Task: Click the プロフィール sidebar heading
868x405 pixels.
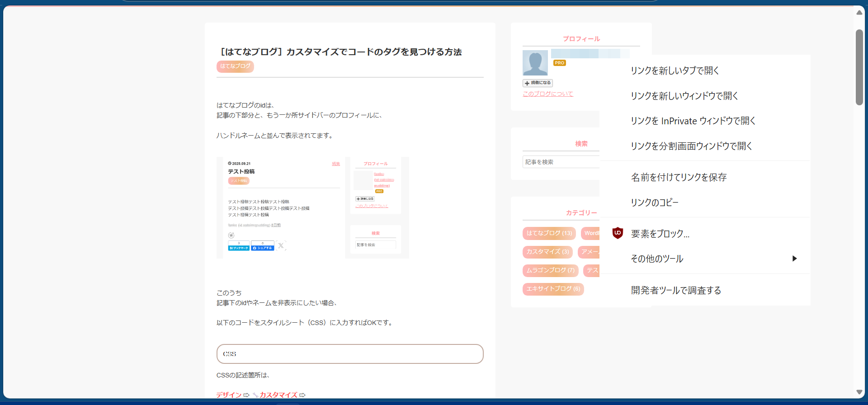Action: tap(581, 39)
